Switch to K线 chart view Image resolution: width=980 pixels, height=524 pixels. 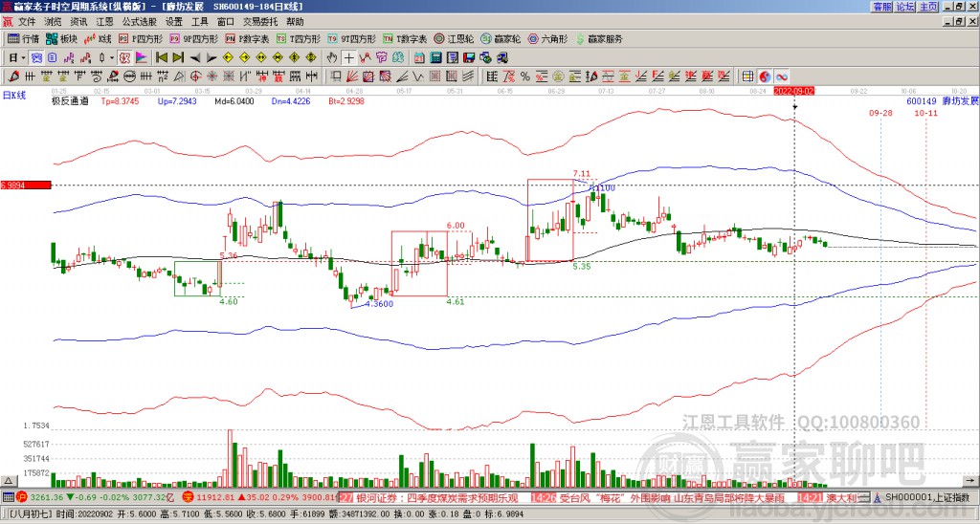coord(99,38)
